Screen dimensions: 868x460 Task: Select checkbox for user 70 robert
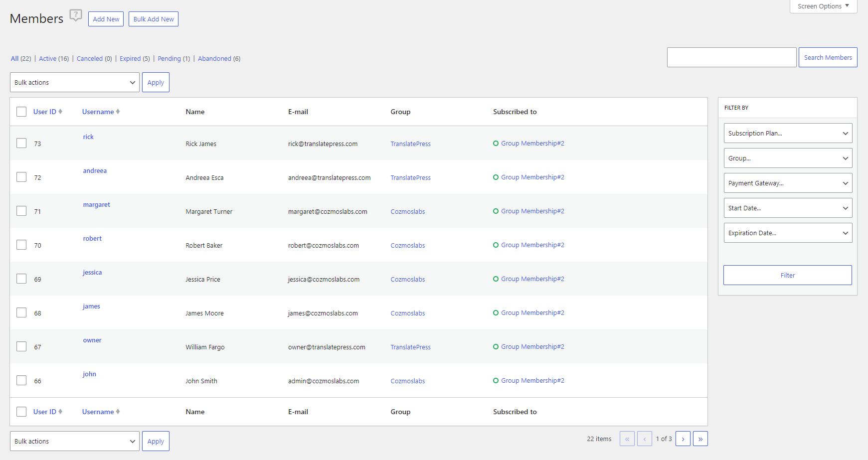[x=21, y=245]
